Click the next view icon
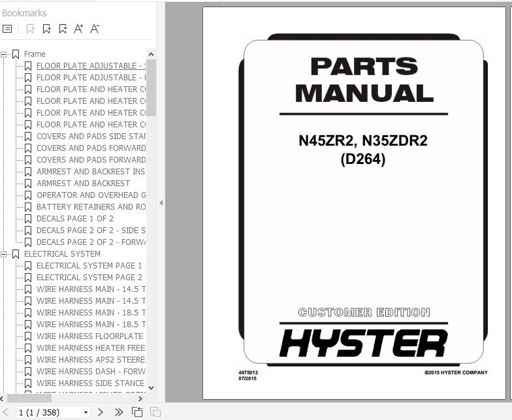 [155, 412]
